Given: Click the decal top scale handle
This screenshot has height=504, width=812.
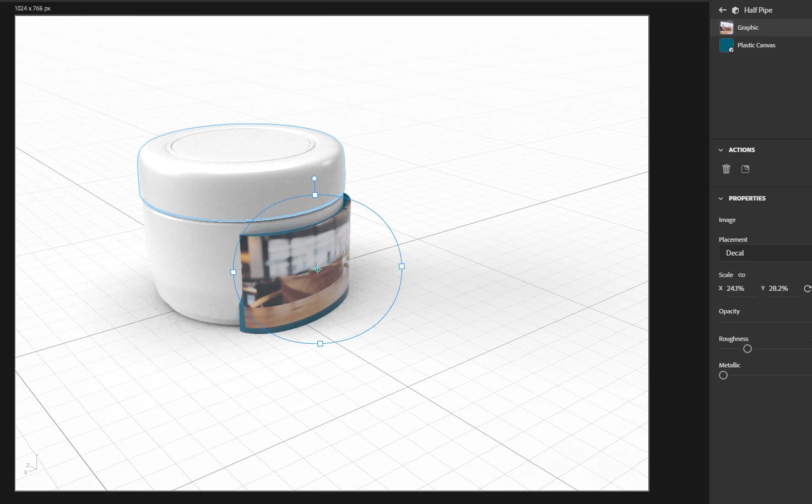Looking at the screenshot, I should click(315, 195).
